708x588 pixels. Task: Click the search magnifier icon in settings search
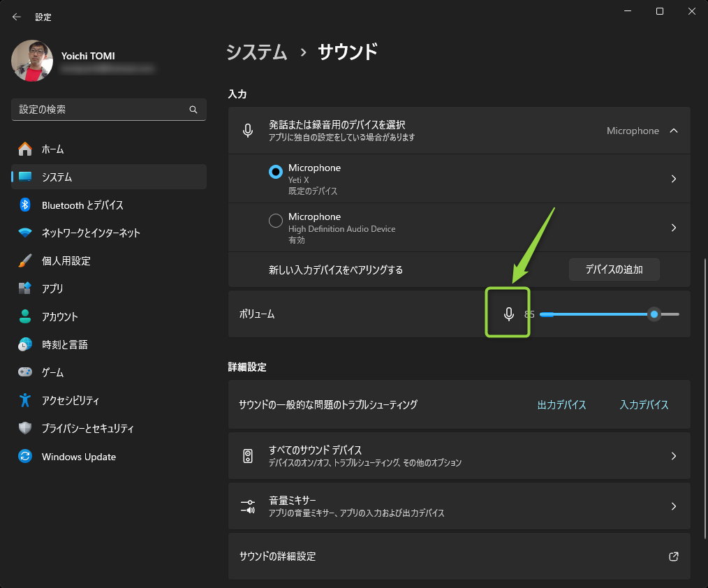tap(193, 110)
